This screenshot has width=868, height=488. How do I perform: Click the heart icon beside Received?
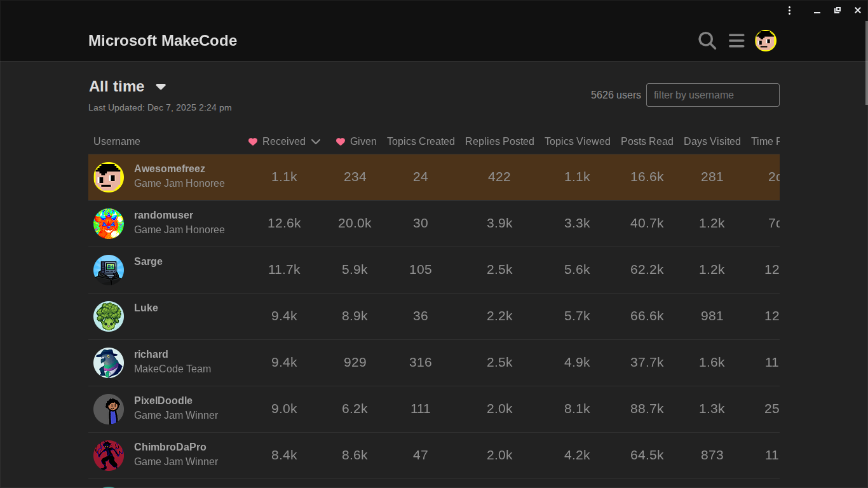253,142
